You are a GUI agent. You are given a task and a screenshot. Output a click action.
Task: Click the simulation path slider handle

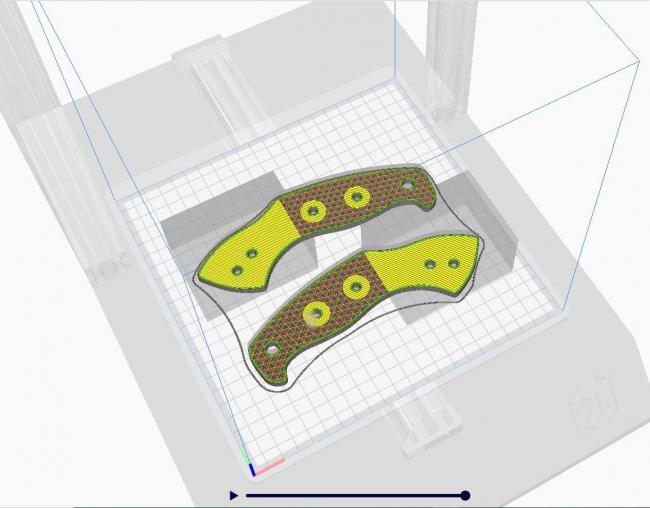point(465,495)
